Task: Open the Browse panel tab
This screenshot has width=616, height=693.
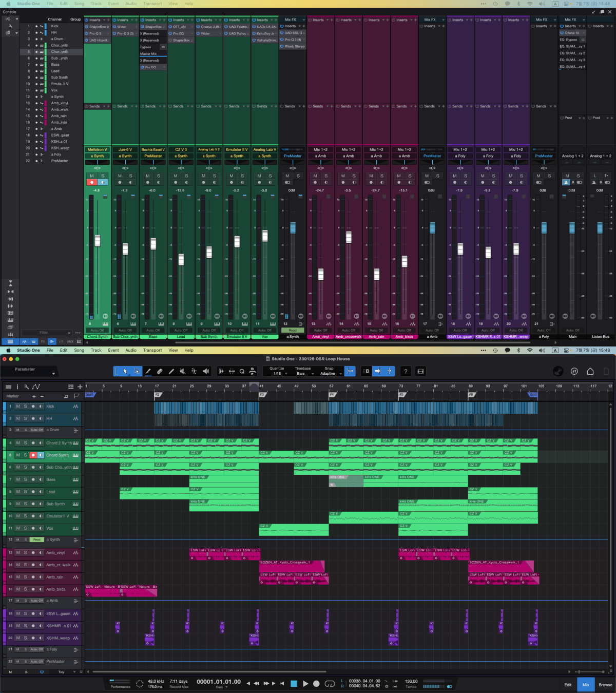Action: [x=605, y=685]
